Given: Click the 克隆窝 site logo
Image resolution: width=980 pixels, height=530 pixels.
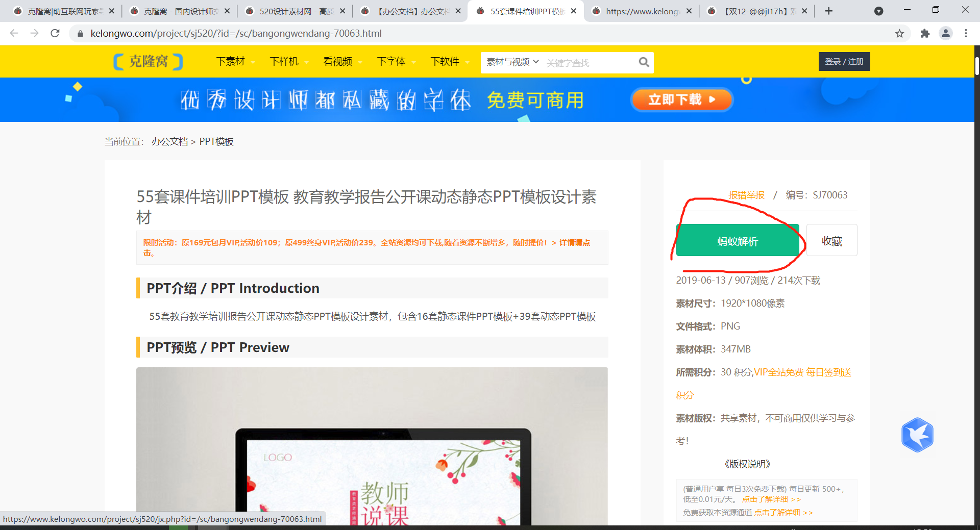Looking at the screenshot, I should [148, 62].
